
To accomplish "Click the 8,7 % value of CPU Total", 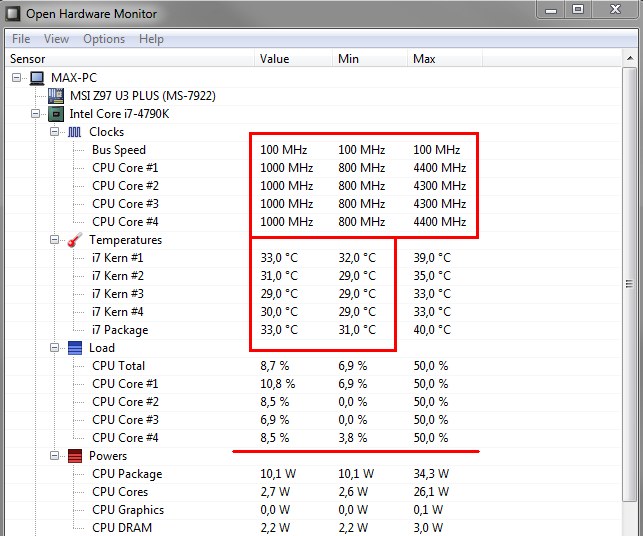I will (x=274, y=366).
